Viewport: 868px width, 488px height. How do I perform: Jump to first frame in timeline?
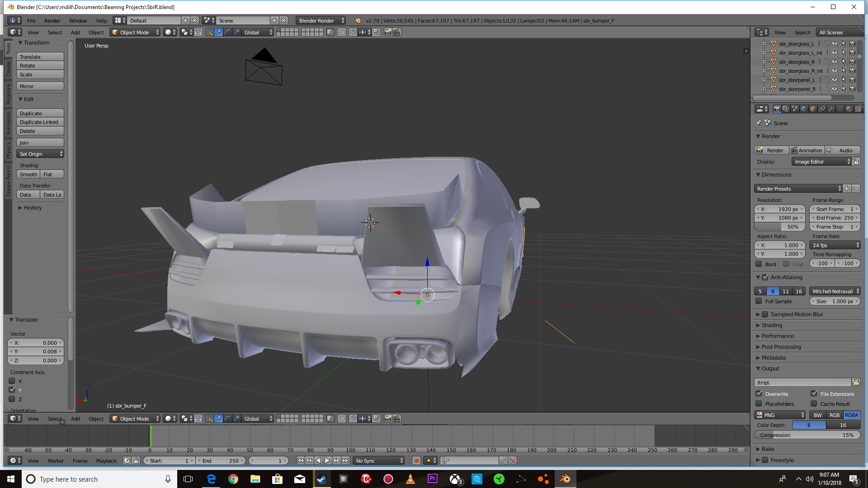click(x=300, y=461)
